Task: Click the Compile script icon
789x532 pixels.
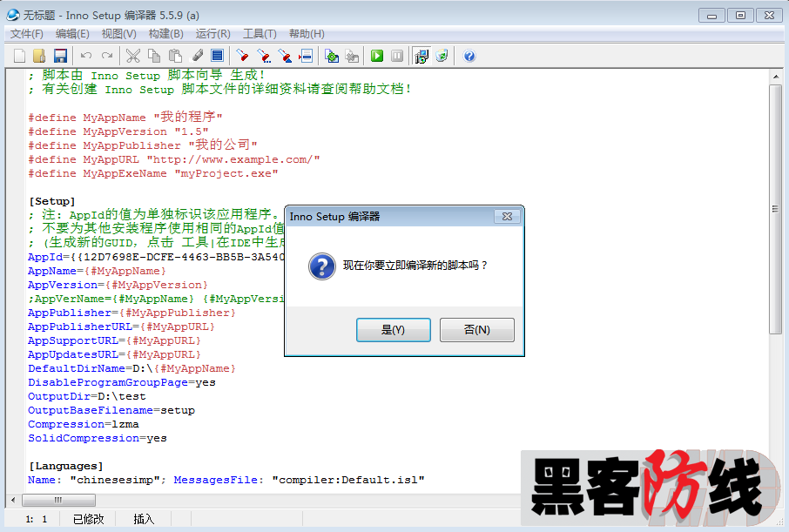Action: point(332,56)
